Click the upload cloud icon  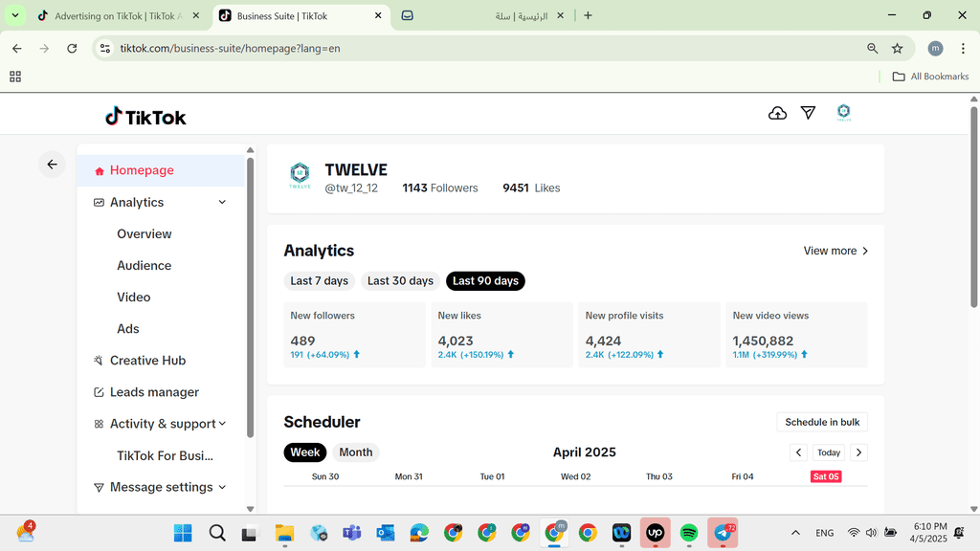777,113
